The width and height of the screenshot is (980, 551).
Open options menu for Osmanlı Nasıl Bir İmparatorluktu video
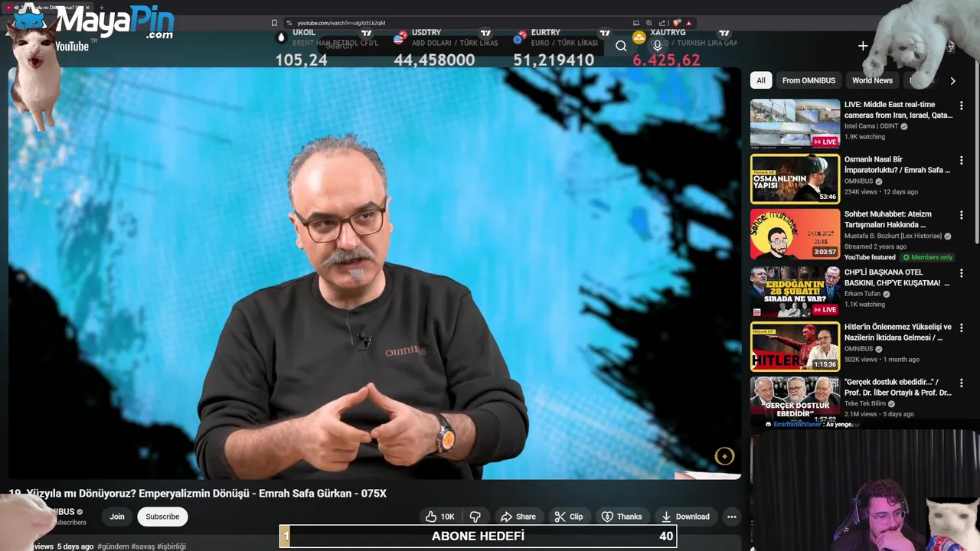point(961,161)
